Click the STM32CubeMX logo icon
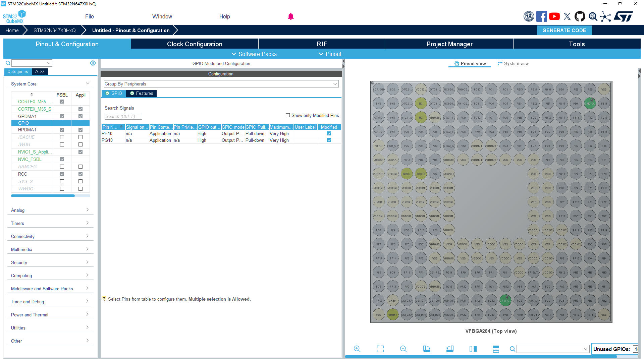 pos(14,17)
